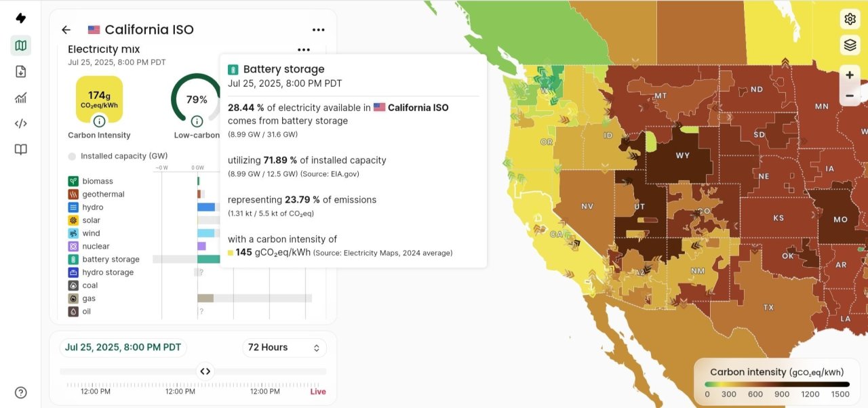Open the California ISO three-dot menu

point(319,30)
